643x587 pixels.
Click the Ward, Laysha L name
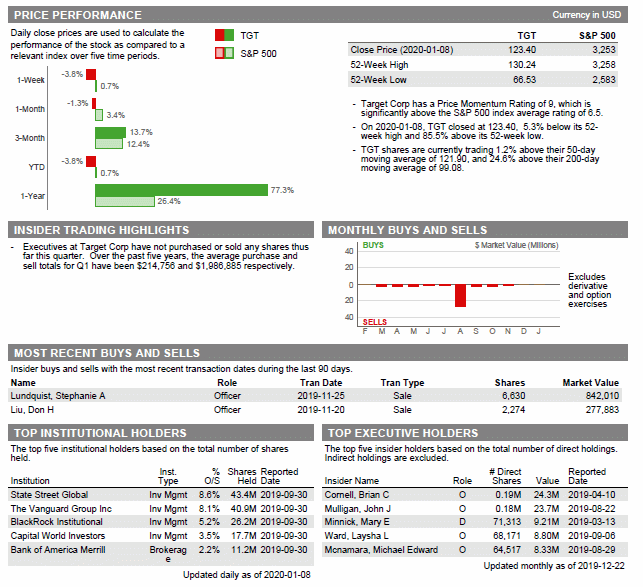click(356, 536)
